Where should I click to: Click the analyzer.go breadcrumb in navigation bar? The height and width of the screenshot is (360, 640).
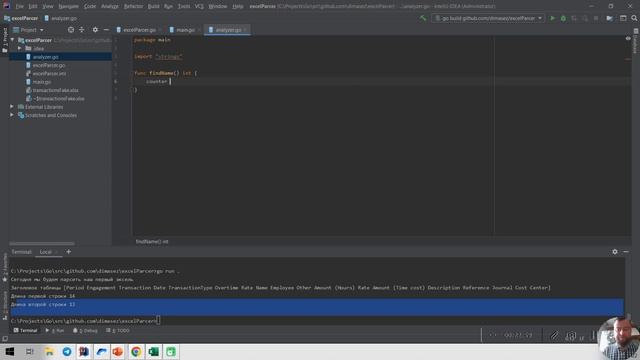pyautogui.click(x=60, y=18)
